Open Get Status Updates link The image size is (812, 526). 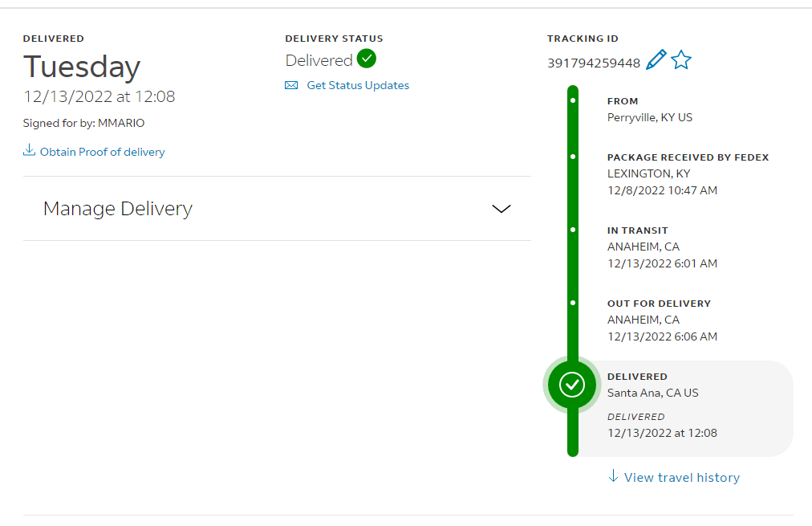coord(358,85)
